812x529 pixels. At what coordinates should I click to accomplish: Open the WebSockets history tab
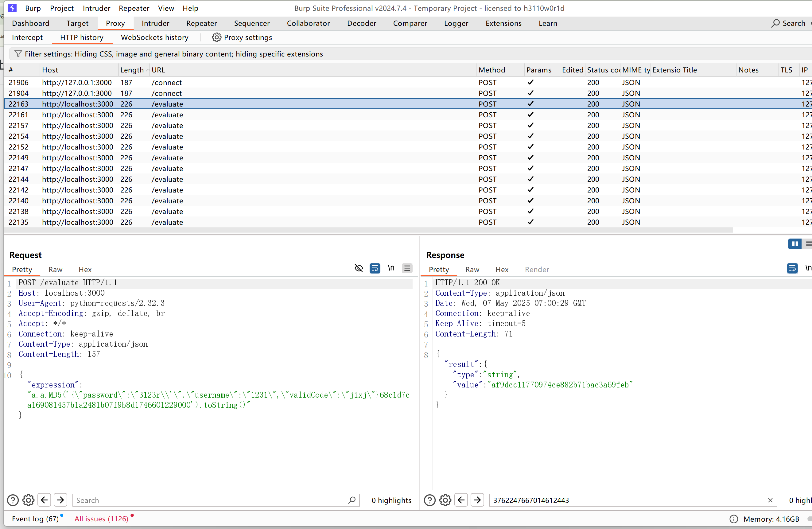coord(154,37)
